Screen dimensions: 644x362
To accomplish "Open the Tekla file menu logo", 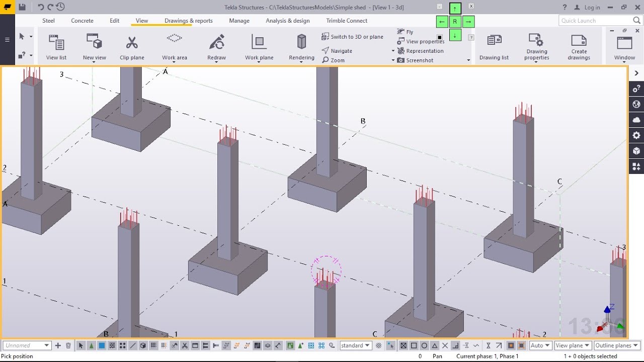I will [8, 7].
